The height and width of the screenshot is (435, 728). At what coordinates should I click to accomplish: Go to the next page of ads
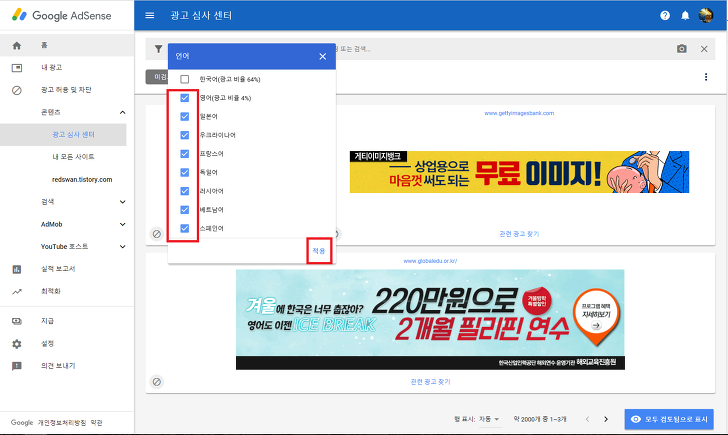click(606, 419)
